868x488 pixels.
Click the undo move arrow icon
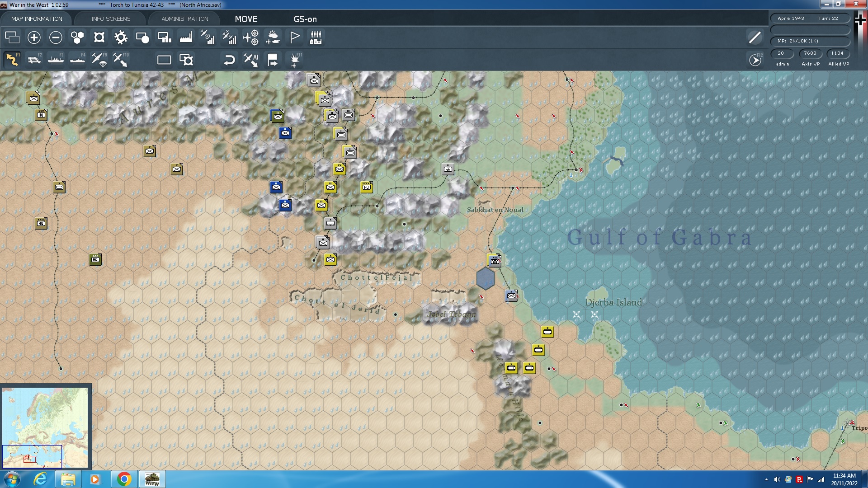[229, 60]
